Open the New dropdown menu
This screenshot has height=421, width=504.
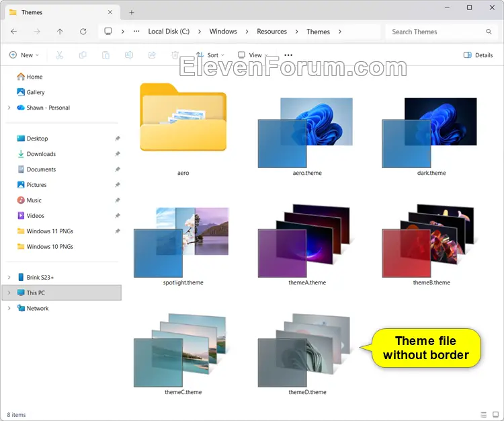tap(24, 55)
